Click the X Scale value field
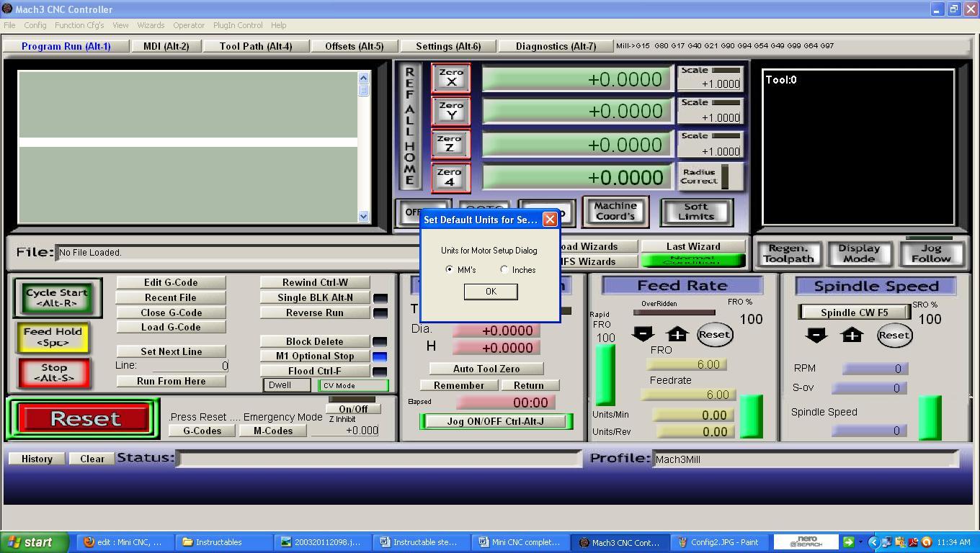Screen dimensions: 980x553 point(710,84)
